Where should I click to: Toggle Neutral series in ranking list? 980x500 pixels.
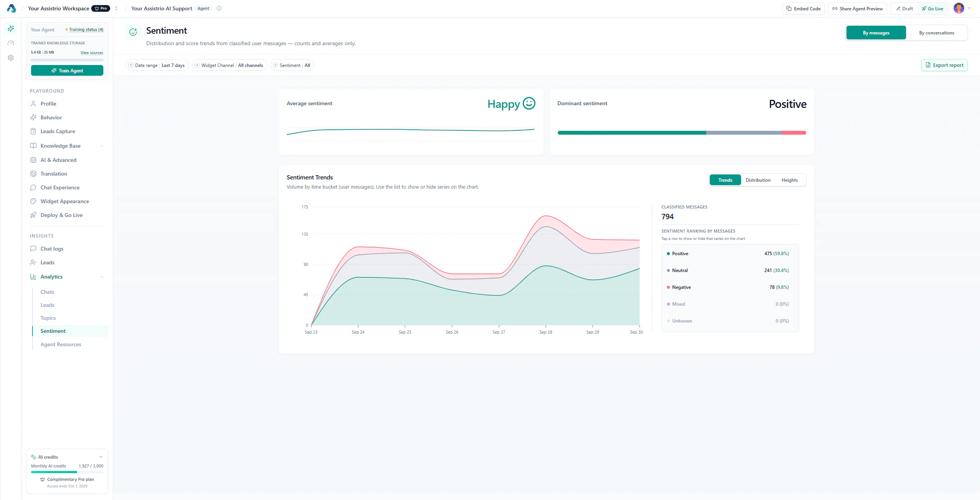pos(730,270)
